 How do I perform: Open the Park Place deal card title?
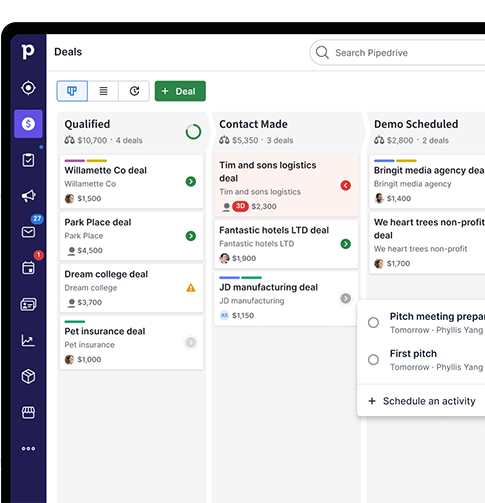click(x=98, y=222)
